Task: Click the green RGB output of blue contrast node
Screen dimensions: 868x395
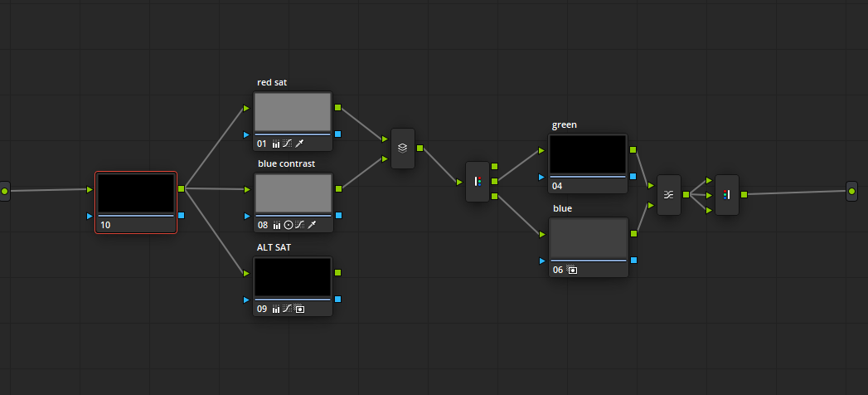Action: click(338, 189)
